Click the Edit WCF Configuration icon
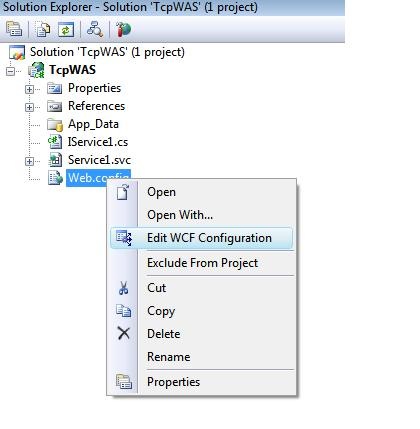The width and height of the screenshot is (420, 429). tap(124, 238)
